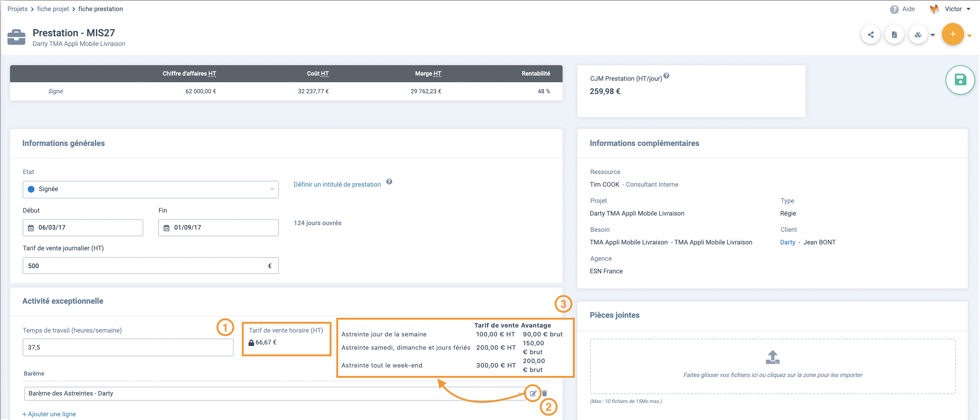Go to fiche projet breadcrumb

(x=53, y=9)
